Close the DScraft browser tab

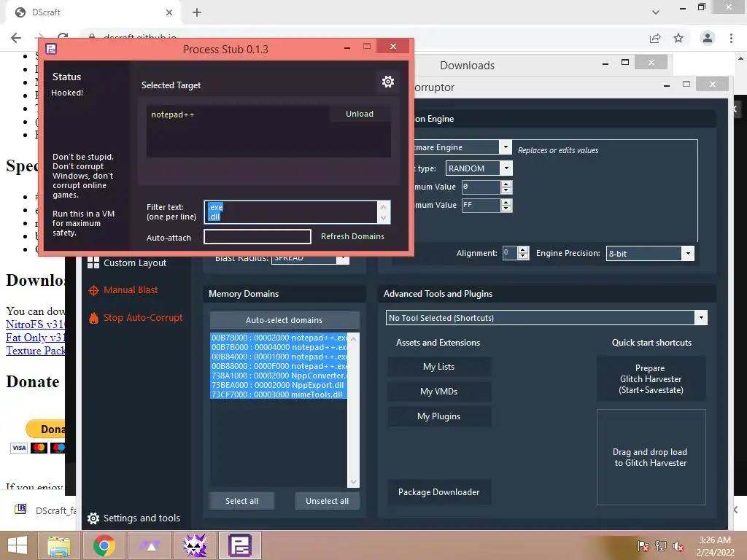[169, 12]
